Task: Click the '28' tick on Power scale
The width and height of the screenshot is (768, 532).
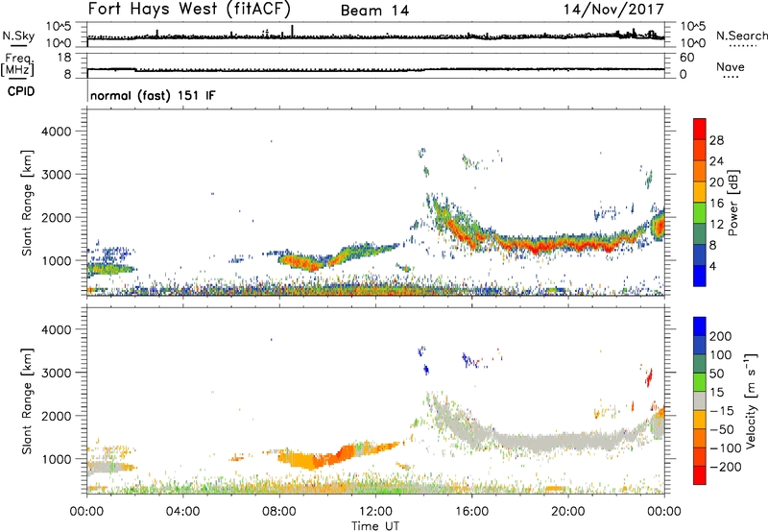Action: (716, 140)
